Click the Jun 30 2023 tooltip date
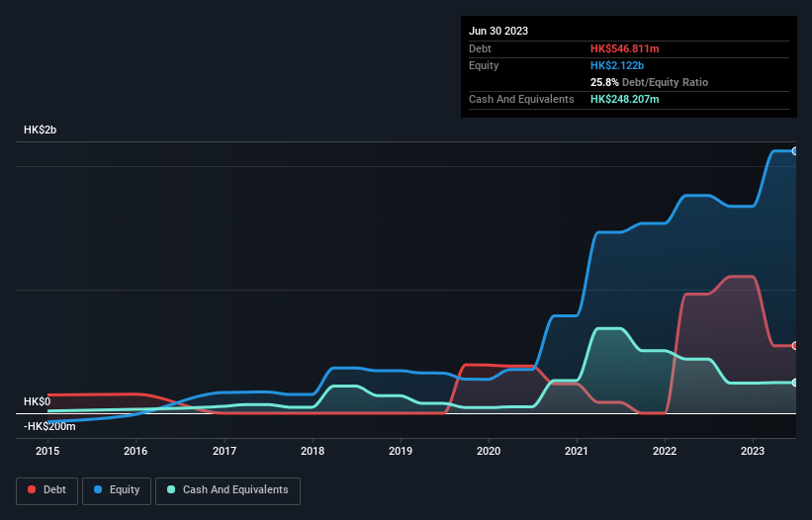812x520 pixels. click(x=498, y=31)
